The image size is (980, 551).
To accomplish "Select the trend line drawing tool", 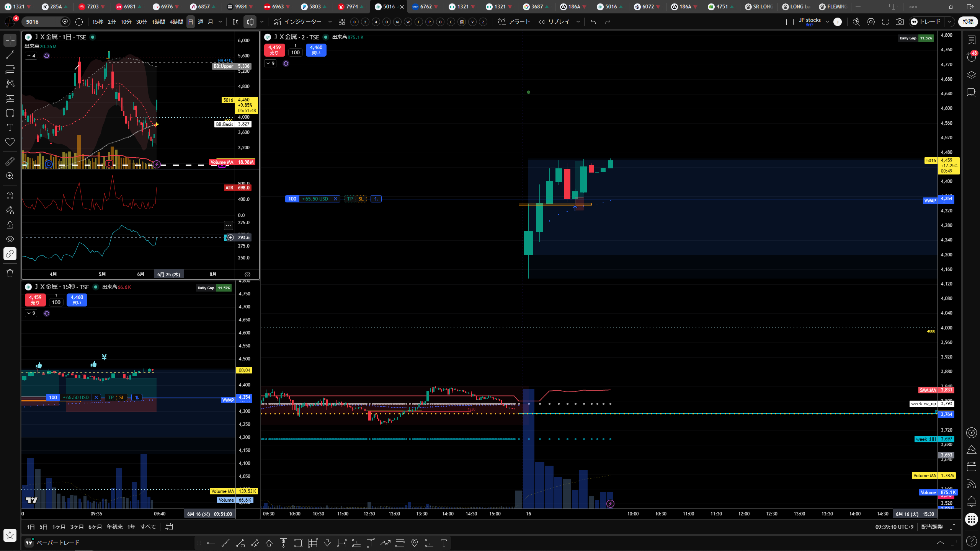I will click(x=10, y=55).
